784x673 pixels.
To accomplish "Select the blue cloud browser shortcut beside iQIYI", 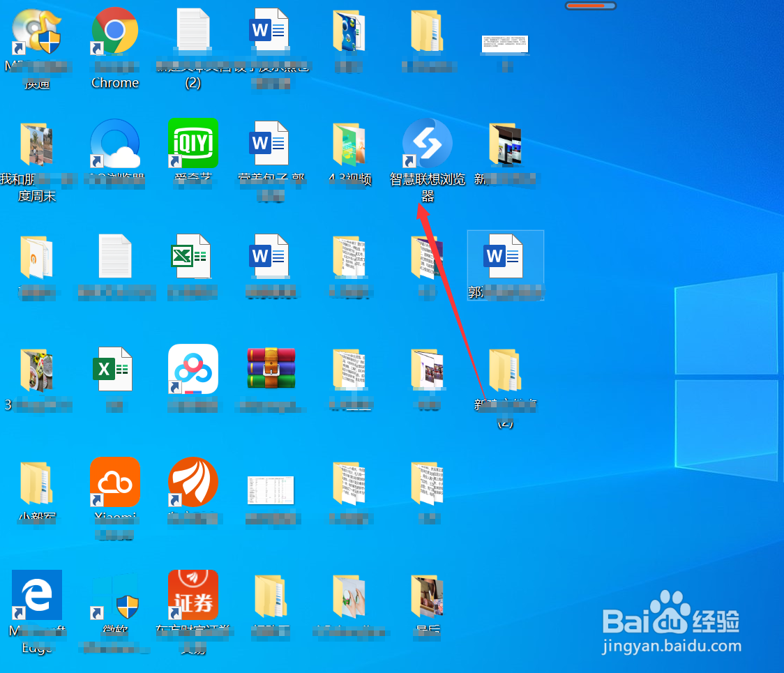I will [115, 143].
